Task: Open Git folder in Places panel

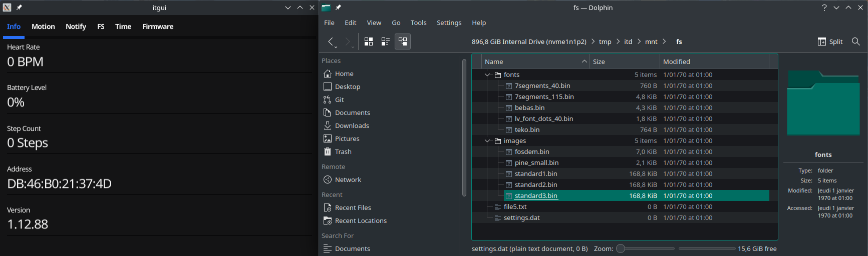Action: 339,99
